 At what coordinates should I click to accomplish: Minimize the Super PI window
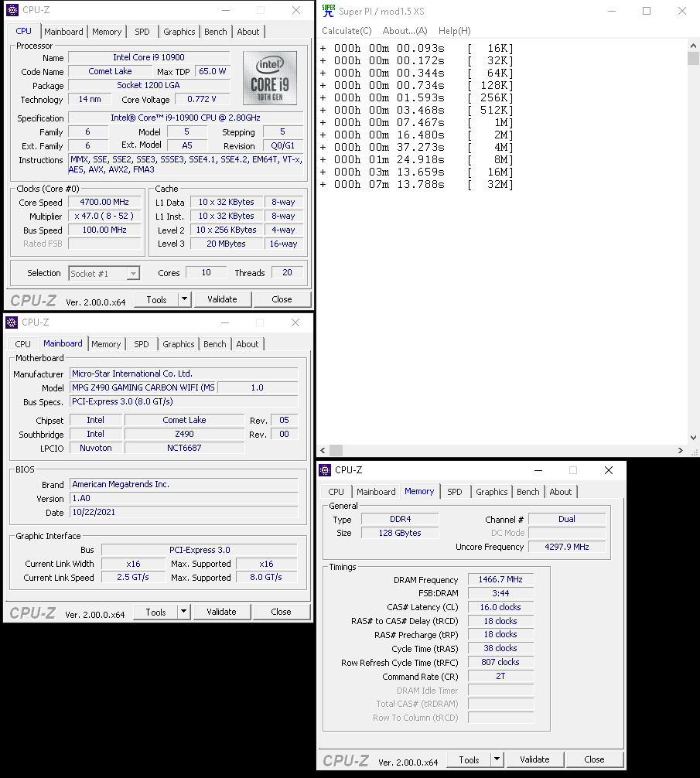(x=612, y=11)
